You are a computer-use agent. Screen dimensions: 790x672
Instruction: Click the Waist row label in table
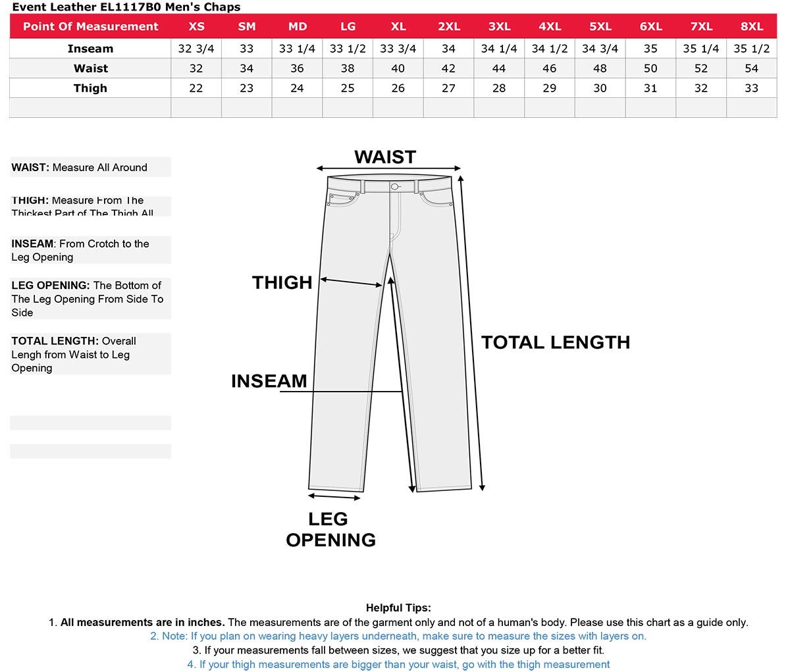[x=90, y=68]
